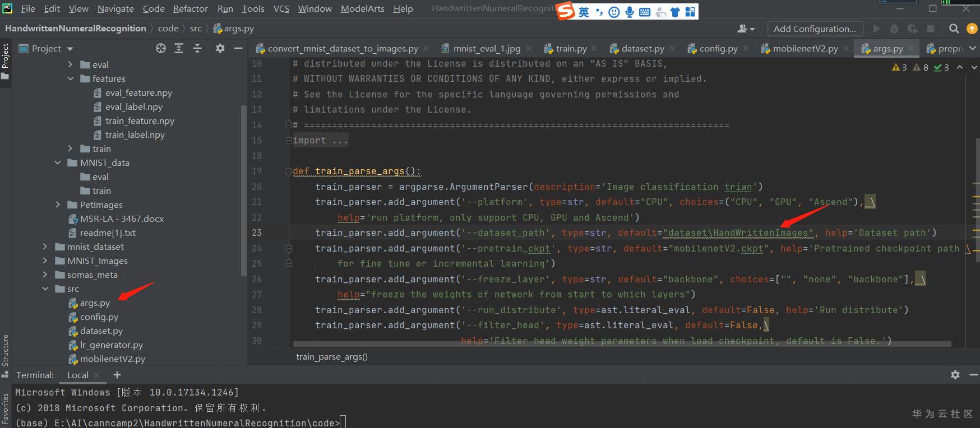
Task: Open config.py in the project tree
Action: pyautogui.click(x=99, y=317)
